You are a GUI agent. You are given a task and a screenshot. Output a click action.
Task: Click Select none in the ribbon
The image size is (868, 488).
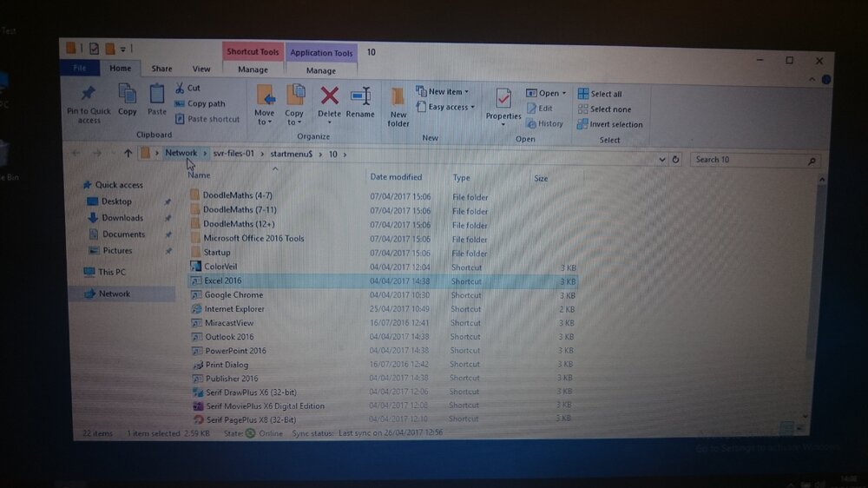pyautogui.click(x=604, y=109)
